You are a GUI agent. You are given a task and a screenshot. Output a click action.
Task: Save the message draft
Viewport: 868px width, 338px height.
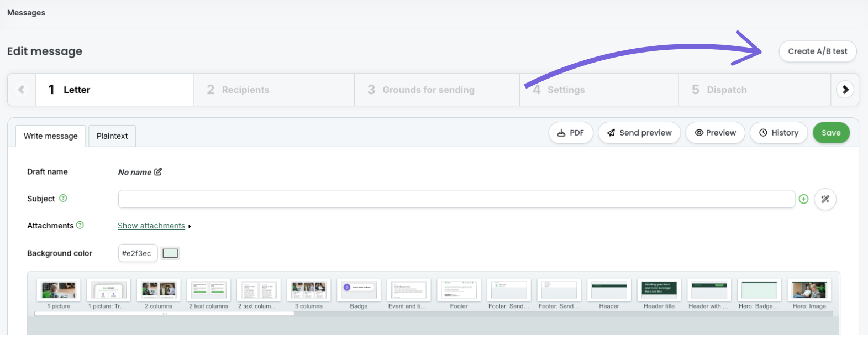(830, 133)
